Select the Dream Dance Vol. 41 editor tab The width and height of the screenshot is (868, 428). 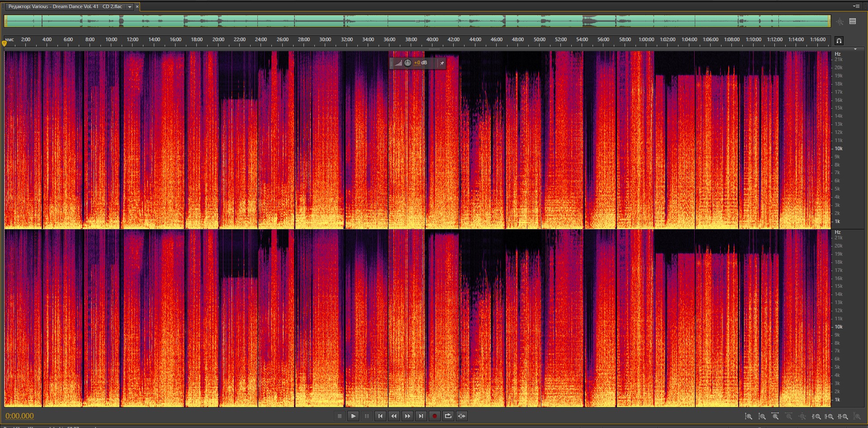tap(66, 7)
